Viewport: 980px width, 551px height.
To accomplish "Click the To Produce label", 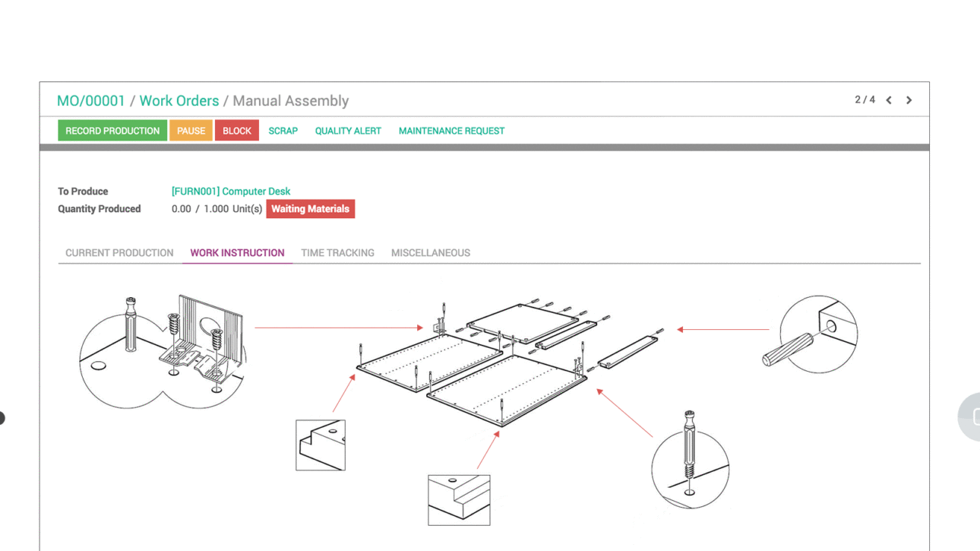I will click(x=83, y=192).
